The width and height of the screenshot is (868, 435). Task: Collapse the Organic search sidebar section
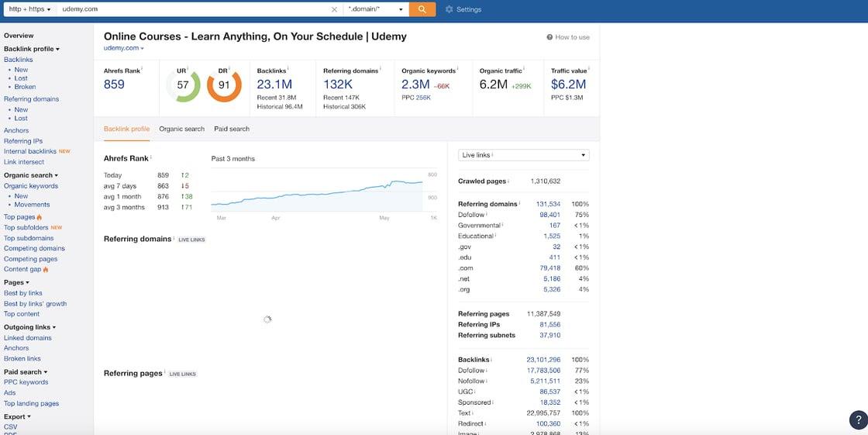click(x=31, y=175)
